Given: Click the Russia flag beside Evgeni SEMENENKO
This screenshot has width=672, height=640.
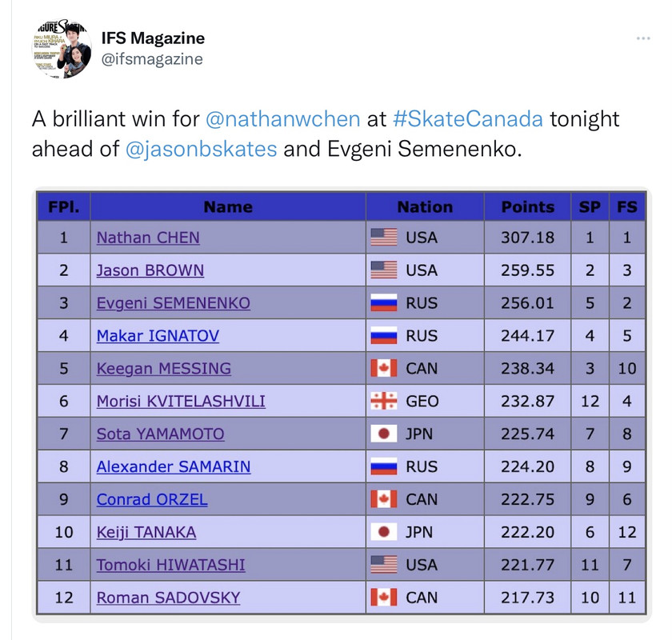Looking at the screenshot, I should point(383,302).
